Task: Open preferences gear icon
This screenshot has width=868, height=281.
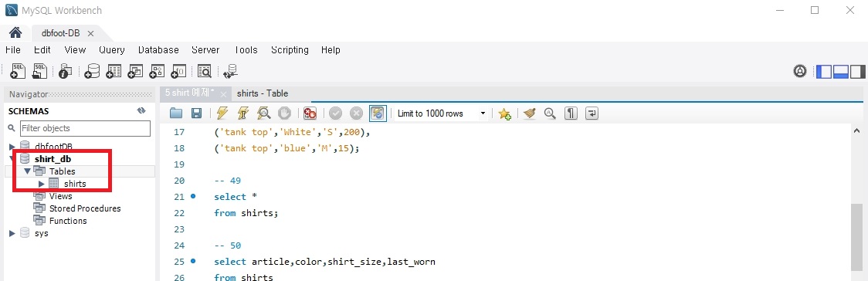Action: [x=800, y=71]
